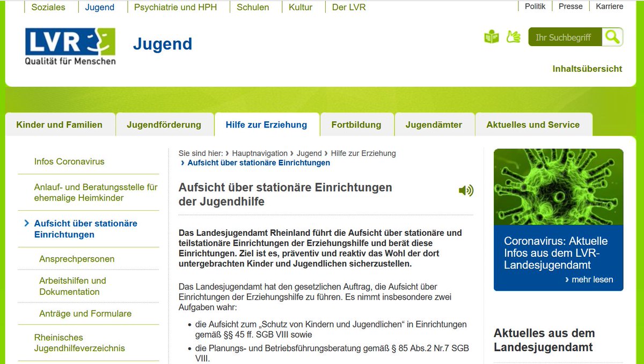
Task: Open Rheinisches Jugendhilfeverzeichnis sidebar item
Action: click(79, 343)
